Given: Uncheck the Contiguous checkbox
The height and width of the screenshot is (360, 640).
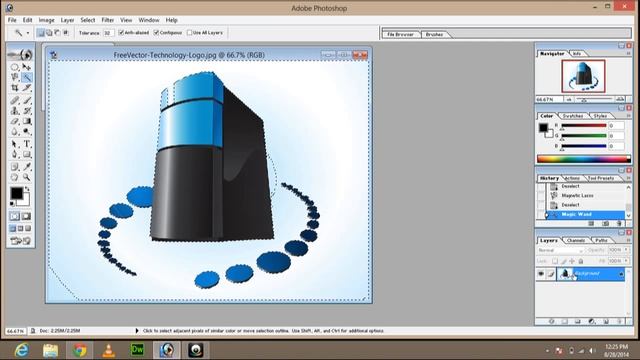Looking at the screenshot, I should tap(156, 32).
